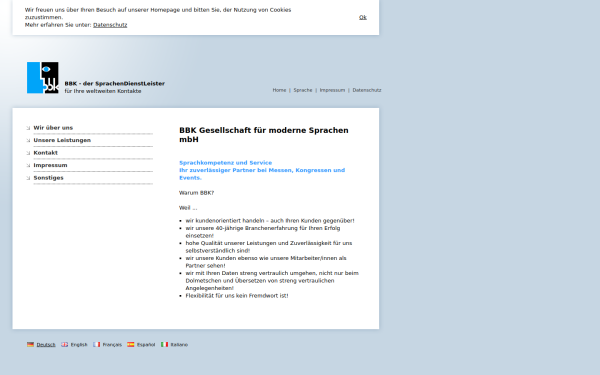Open Unsere Leistungen sidebar item

(62, 140)
